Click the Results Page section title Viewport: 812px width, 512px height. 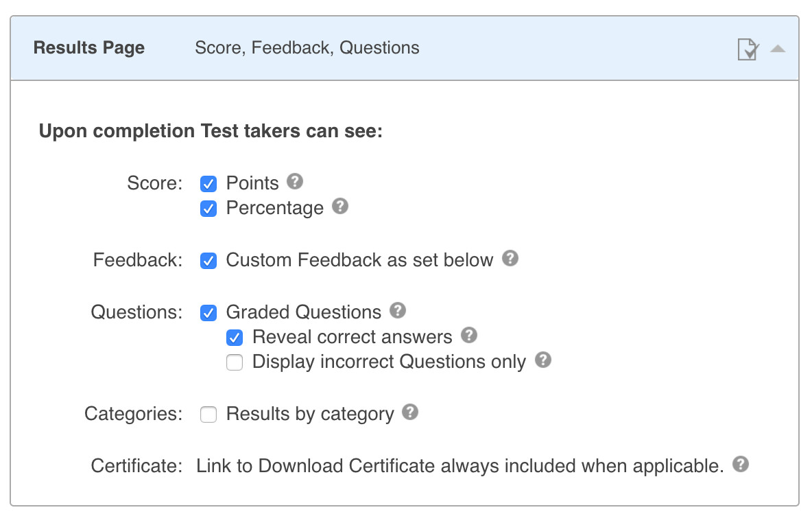pyautogui.click(x=89, y=48)
